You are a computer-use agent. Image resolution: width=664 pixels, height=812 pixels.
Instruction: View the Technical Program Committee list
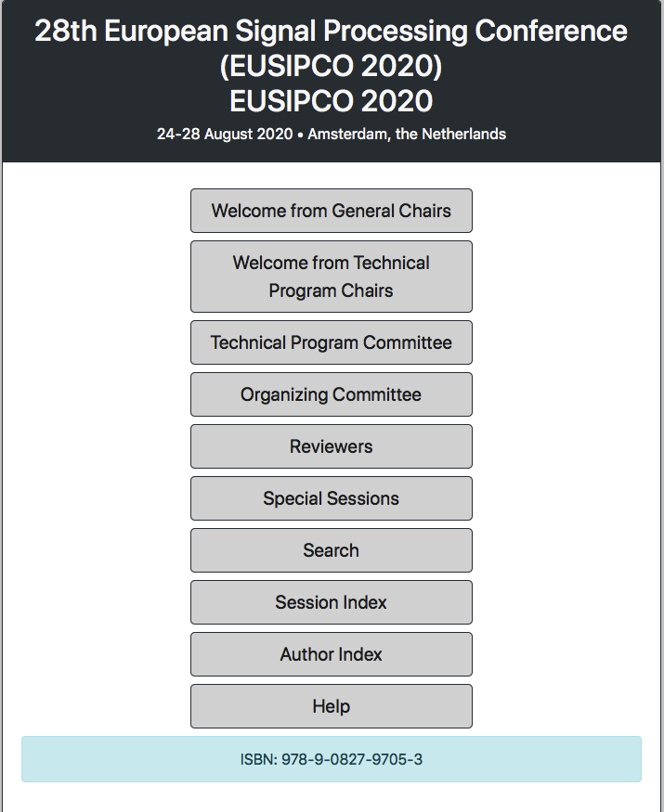point(332,342)
